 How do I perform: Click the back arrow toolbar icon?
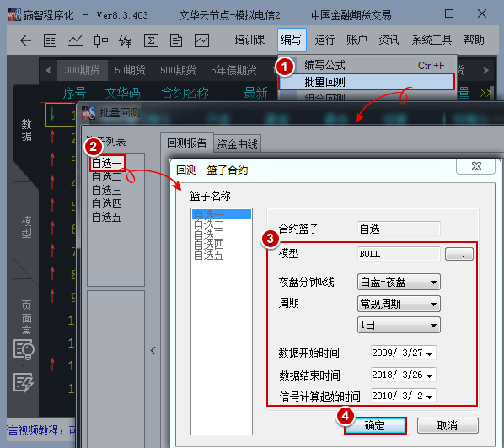[x=26, y=40]
